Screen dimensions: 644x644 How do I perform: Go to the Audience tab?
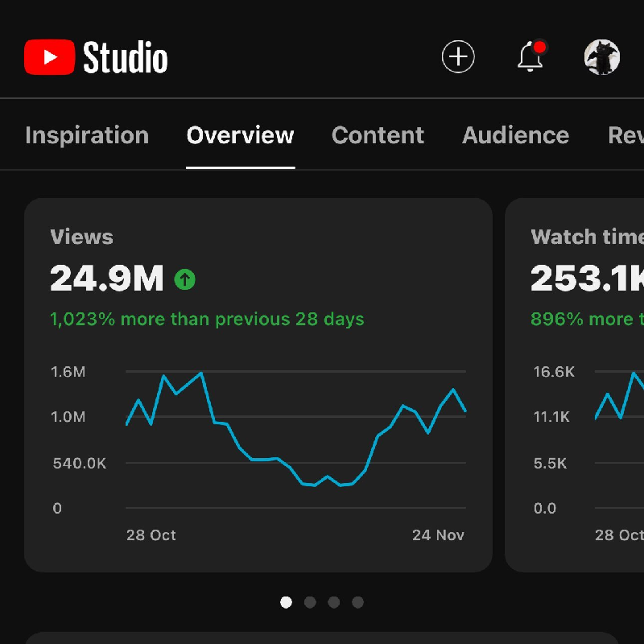click(x=515, y=135)
